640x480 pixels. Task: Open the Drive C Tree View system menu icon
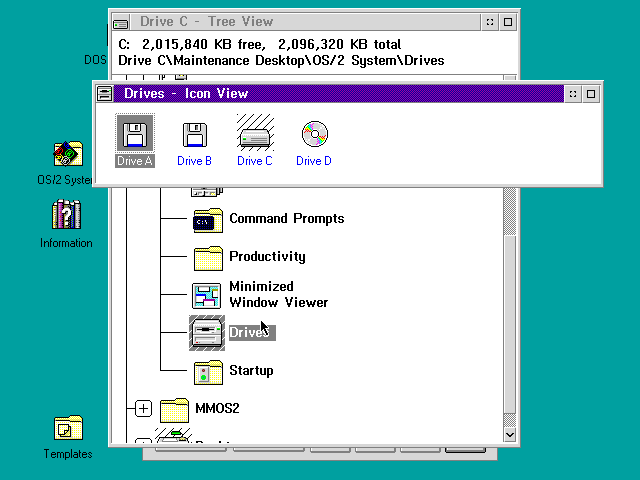[x=120, y=22]
